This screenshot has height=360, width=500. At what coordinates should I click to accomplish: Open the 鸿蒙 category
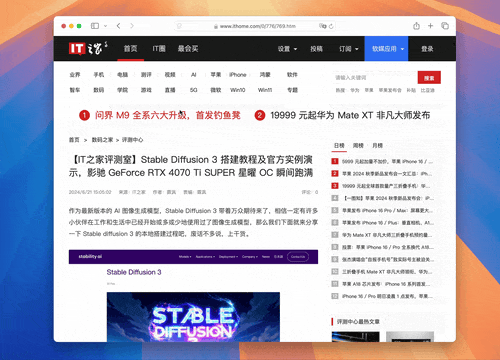[x=265, y=75]
